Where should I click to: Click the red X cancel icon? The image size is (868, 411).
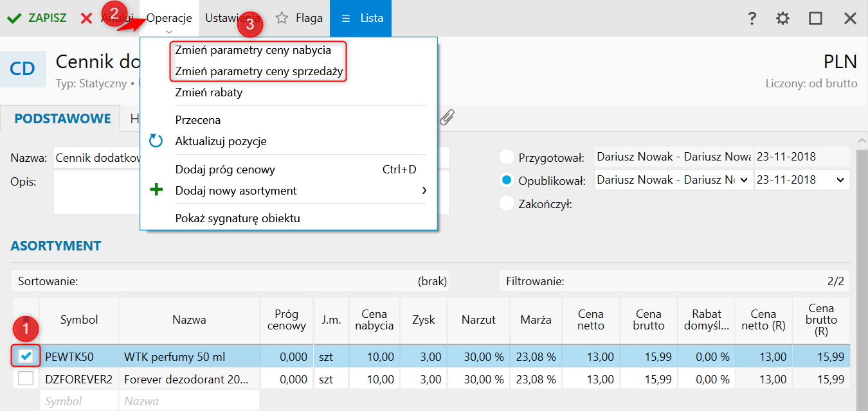[x=87, y=19]
